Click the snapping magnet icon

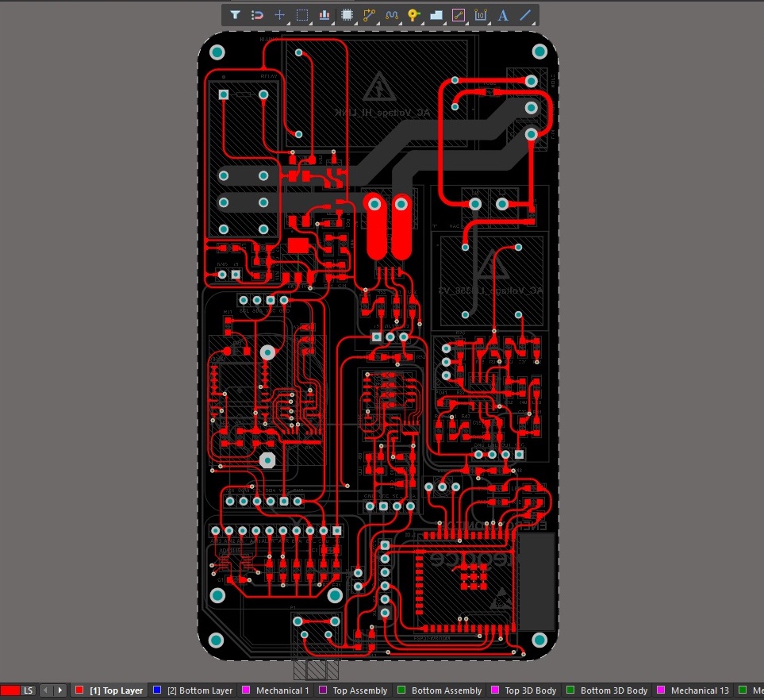pyautogui.click(x=257, y=15)
